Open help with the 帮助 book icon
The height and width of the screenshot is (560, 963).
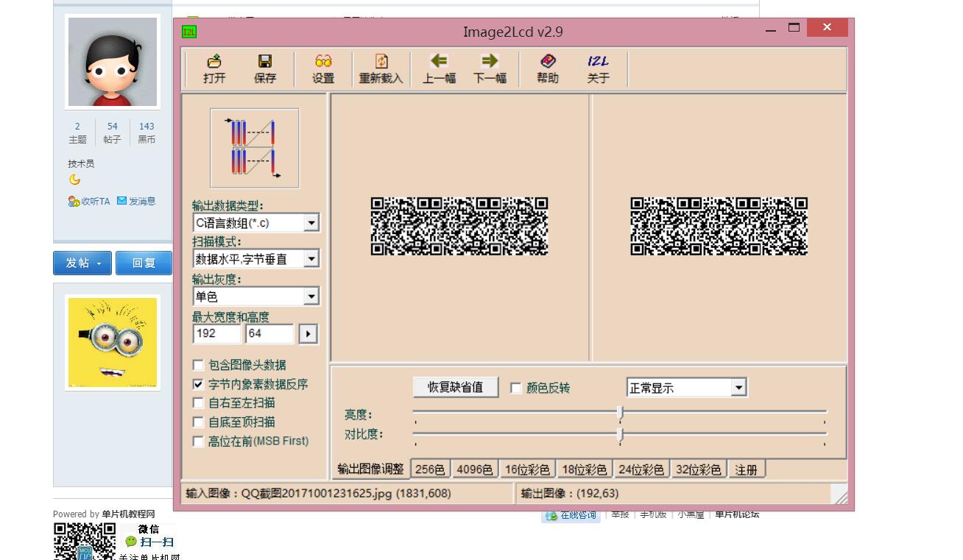point(548,68)
